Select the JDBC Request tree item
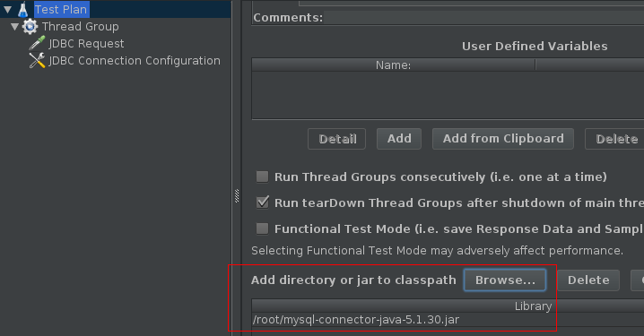 coord(86,44)
